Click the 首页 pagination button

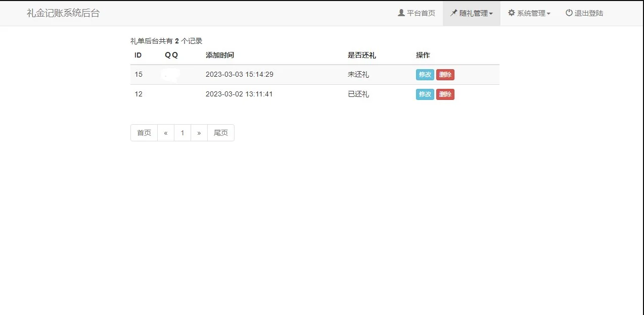click(x=144, y=132)
